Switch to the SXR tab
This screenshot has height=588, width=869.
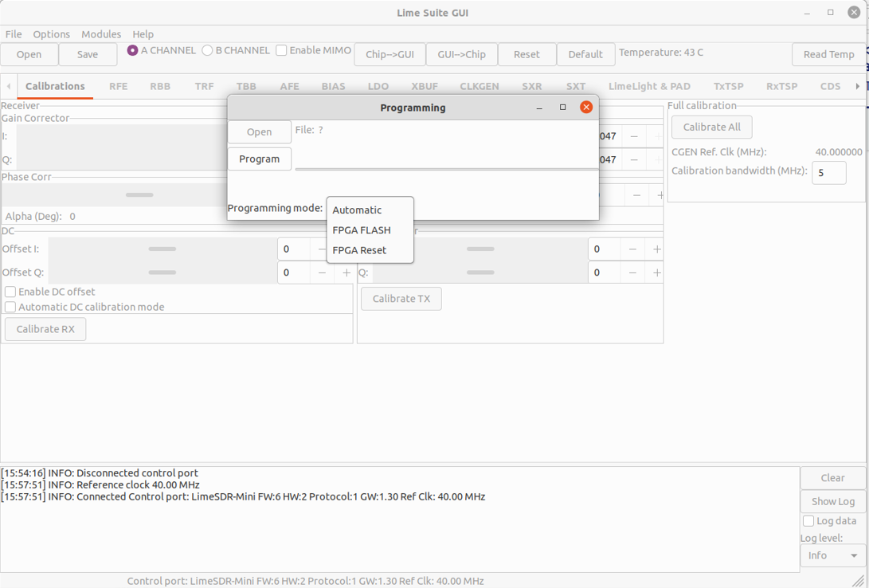[x=531, y=87]
